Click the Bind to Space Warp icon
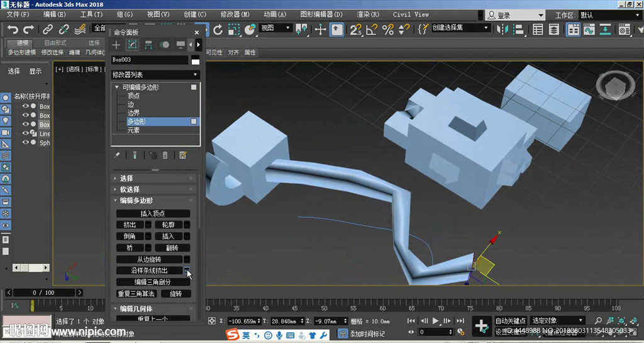 [x=80, y=30]
